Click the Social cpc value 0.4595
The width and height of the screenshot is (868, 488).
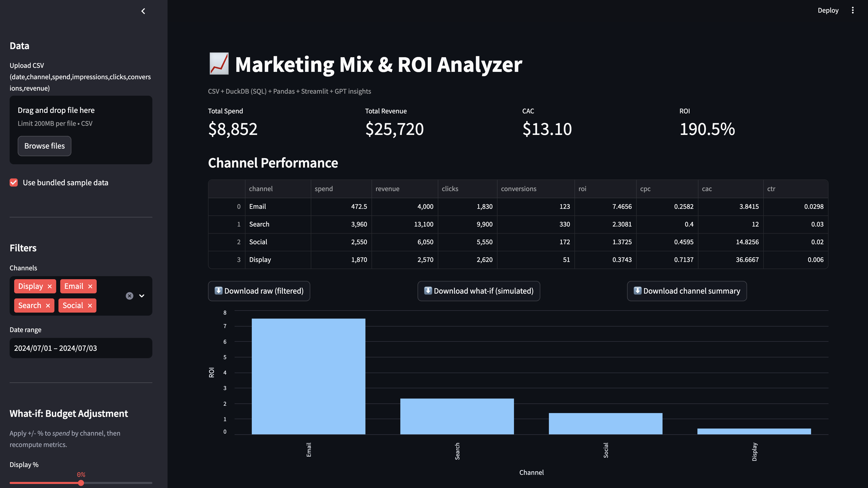[x=667, y=242]
